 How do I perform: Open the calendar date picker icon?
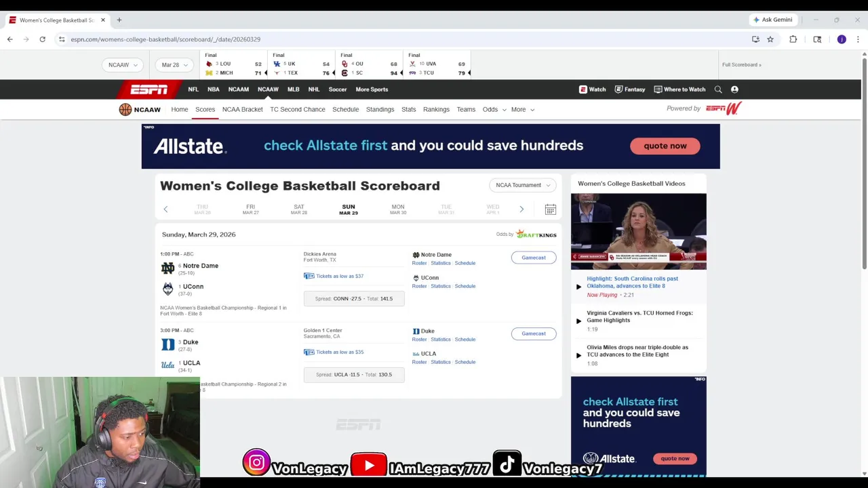(x=551, y=209)
